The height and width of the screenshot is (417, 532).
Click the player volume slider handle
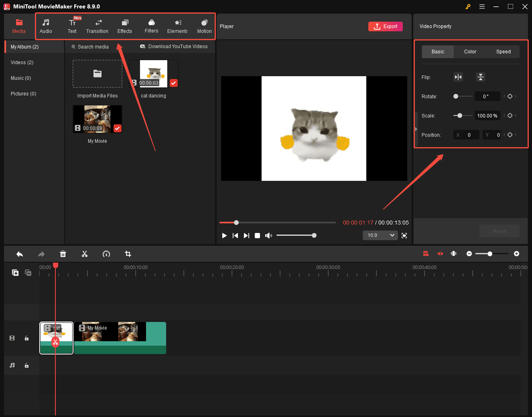[x=314, y=235]
